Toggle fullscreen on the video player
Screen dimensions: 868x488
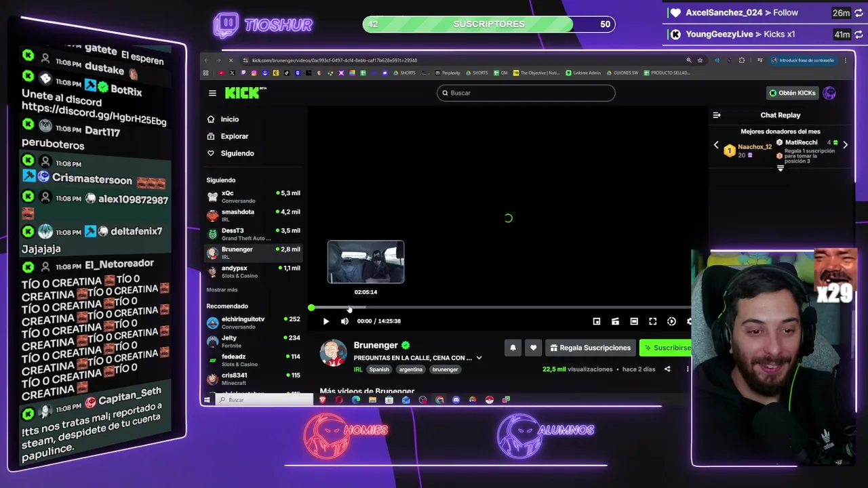652,321
